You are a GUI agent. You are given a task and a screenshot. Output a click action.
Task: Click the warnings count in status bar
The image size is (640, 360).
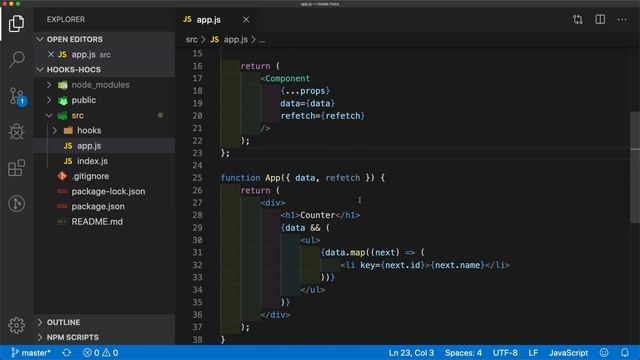tap(110, 353)
